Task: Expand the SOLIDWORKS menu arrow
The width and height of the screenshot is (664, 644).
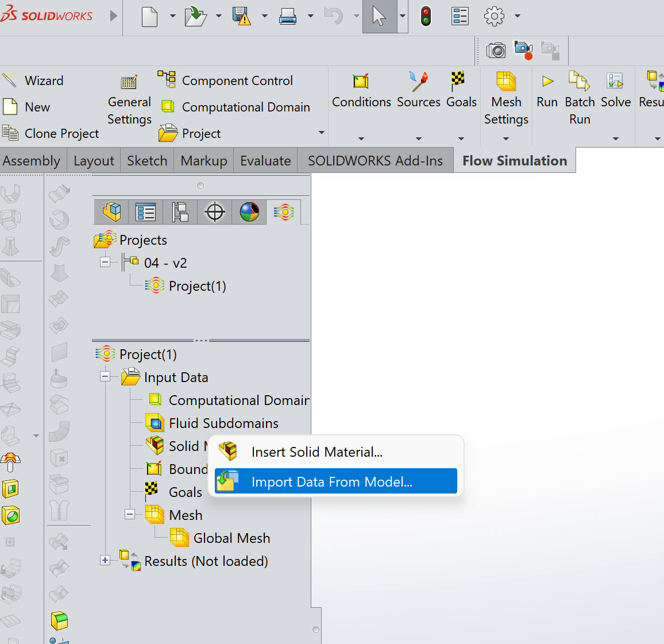Action: click(x=114, y=17)
